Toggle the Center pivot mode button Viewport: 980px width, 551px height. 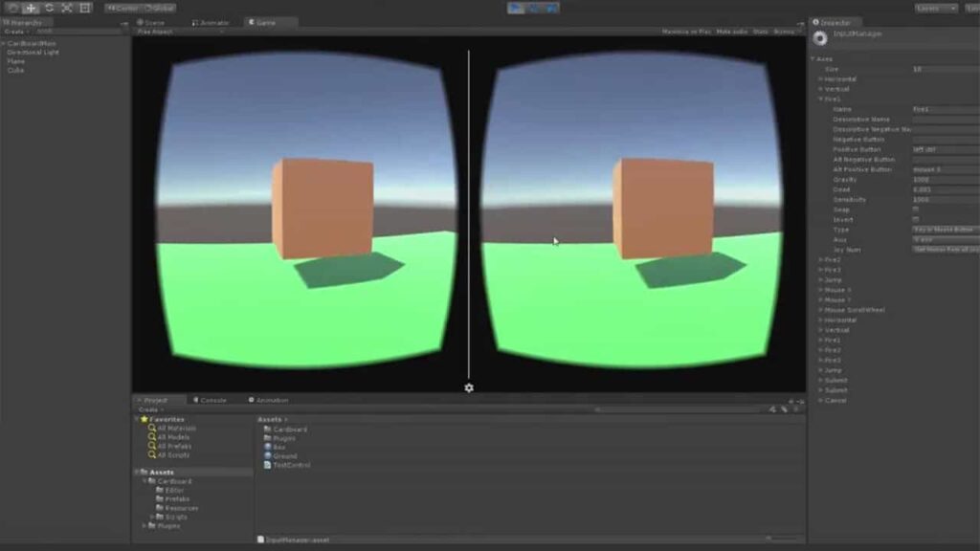pyautogui.click(x=122, y=8)
